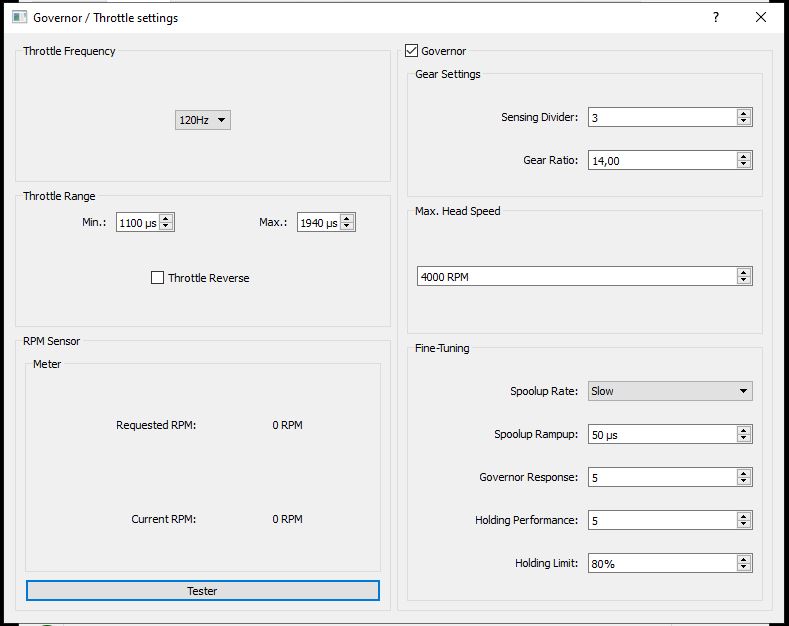Decrease the Holding Performance value
Screen dimensions: 789x626
743,524
